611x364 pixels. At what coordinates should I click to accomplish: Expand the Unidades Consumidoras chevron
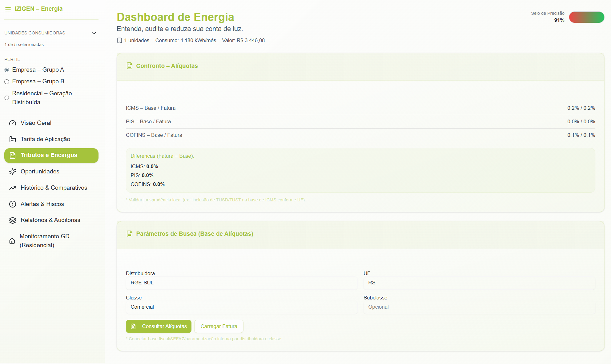coord(94,33)
